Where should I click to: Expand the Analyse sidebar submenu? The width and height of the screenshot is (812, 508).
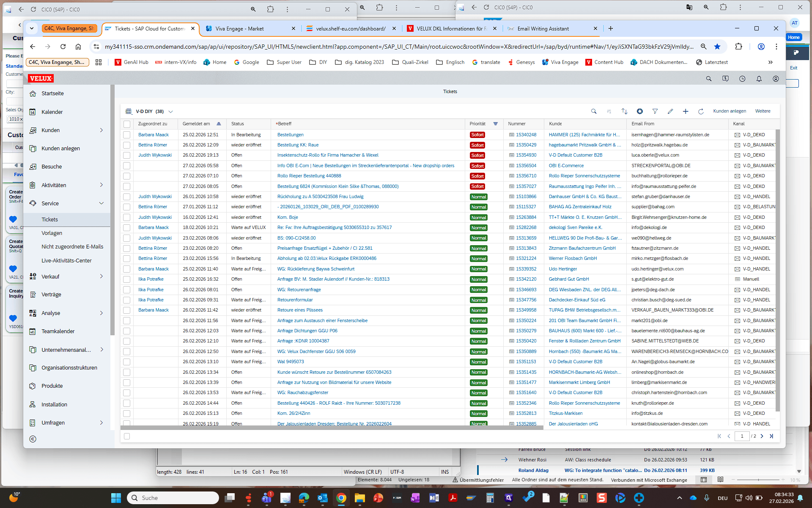coord(101,313)
